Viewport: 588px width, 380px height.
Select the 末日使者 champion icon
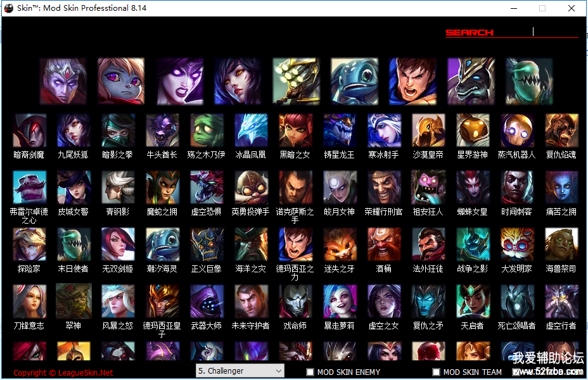tap(73, 244)
